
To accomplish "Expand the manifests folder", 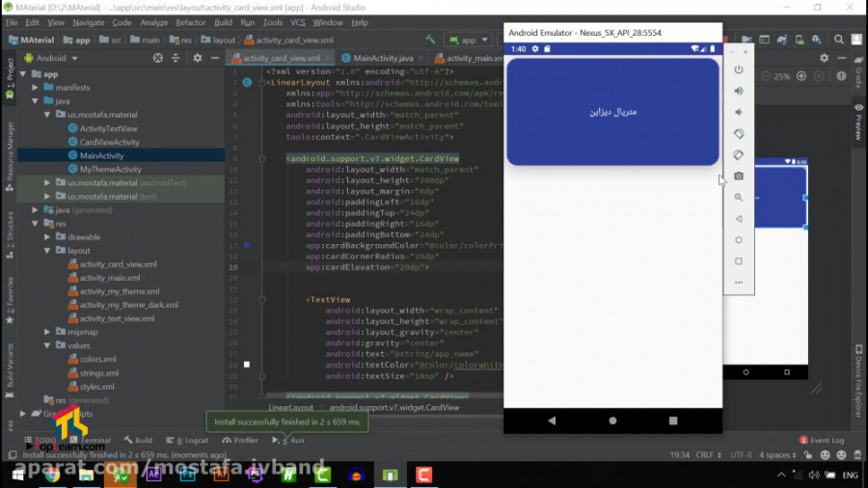I will (36, 88).
